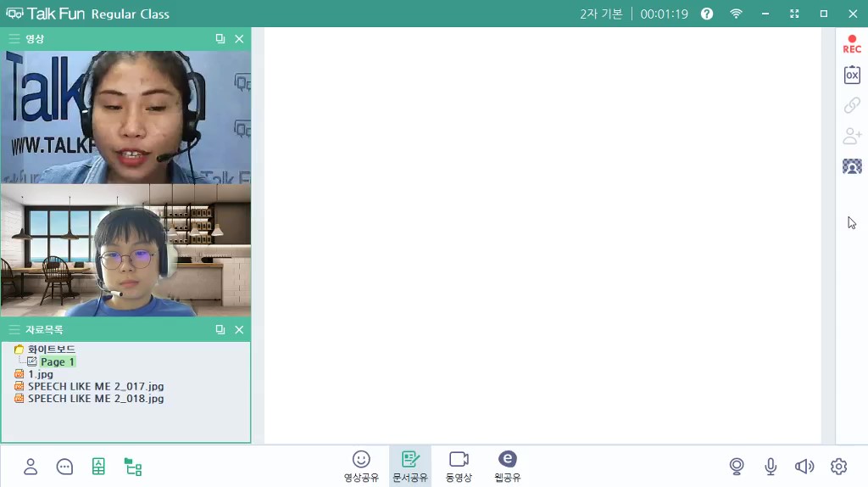Mute the microphone
Image resolution: width=868 pixels, height=487 pixels.
pyautogui.click(x=771, y=466)
